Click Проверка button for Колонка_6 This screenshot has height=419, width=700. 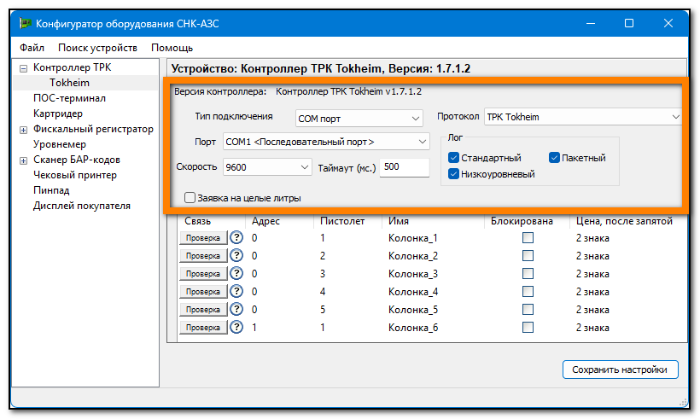(x=203, y=327)
